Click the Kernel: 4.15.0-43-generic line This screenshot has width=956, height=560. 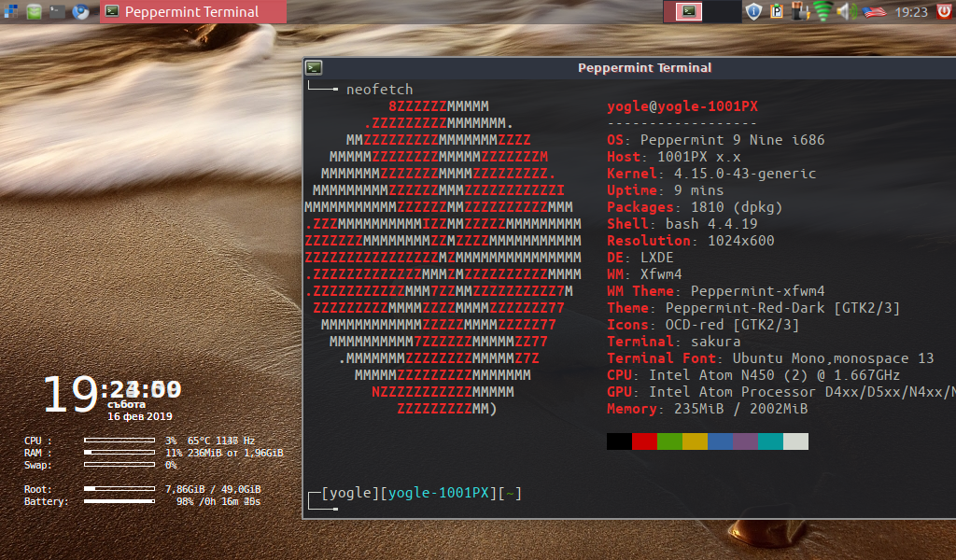[x=710, y=174]
